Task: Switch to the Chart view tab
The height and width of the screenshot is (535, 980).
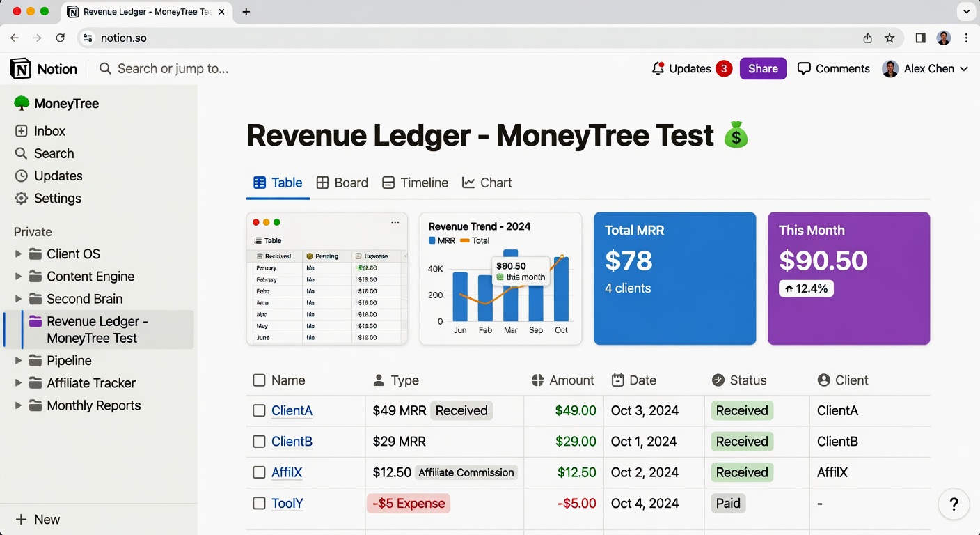Action: 487,183
